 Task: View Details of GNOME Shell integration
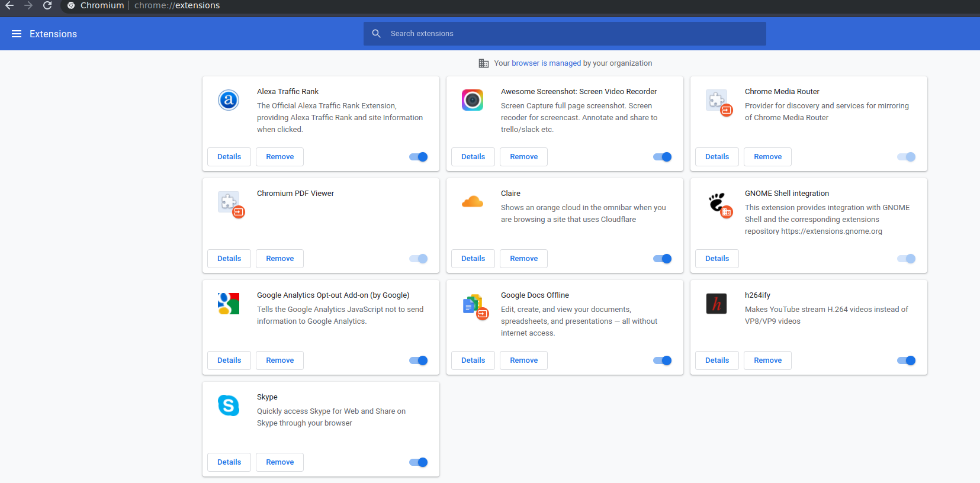point(717,259)
